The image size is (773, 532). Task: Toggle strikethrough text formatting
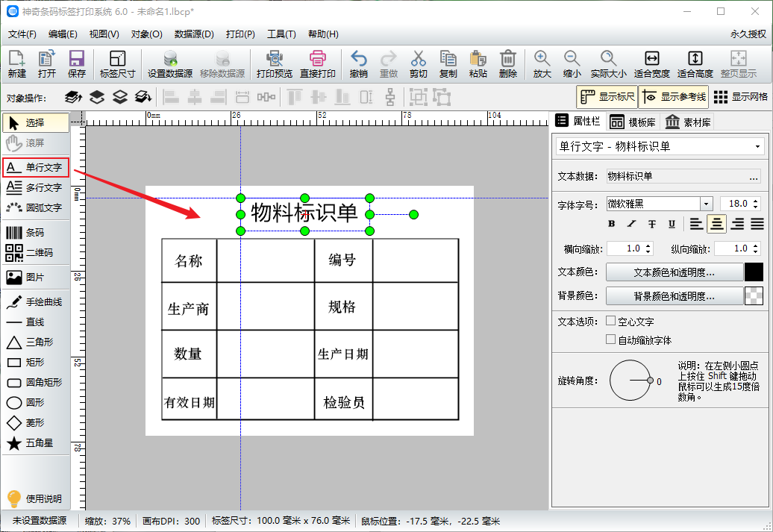[651, 224]
